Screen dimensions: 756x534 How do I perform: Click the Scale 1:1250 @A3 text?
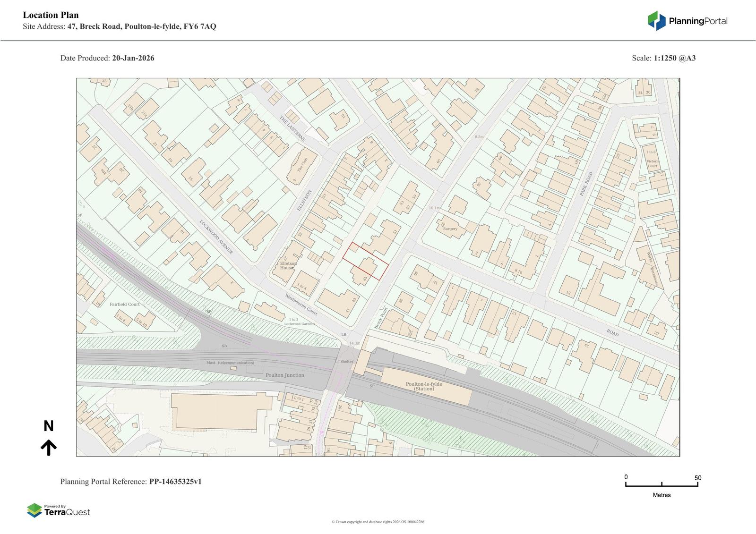[x=663, y=58]
